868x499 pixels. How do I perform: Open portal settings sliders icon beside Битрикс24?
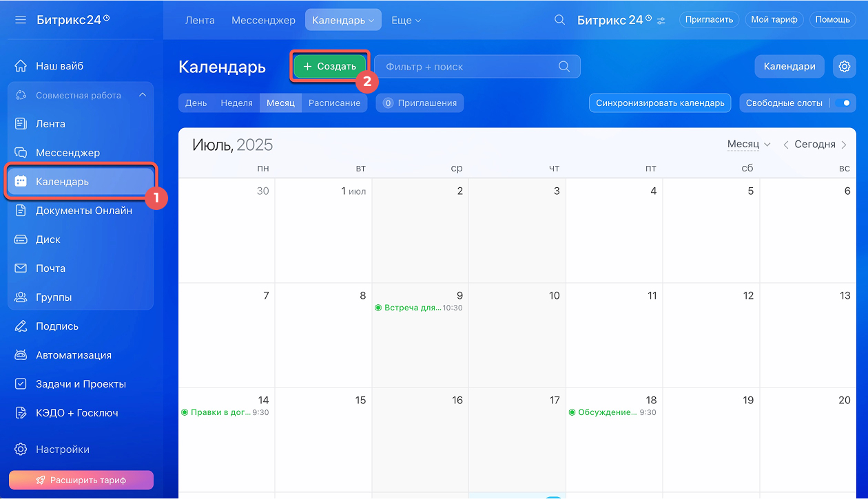[661, 21]
